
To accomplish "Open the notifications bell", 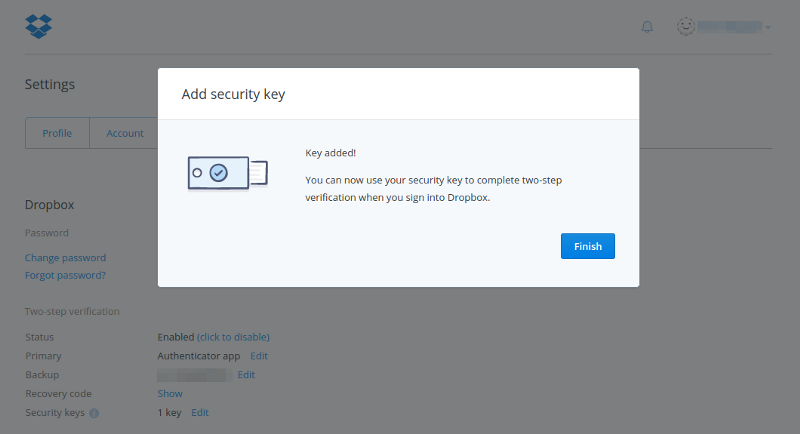I will 647,26.
